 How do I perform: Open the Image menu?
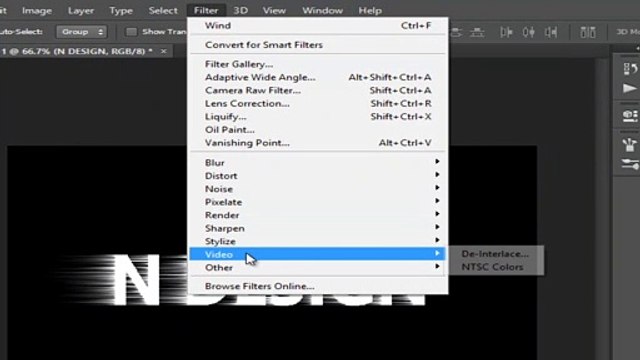pos(37,11)
